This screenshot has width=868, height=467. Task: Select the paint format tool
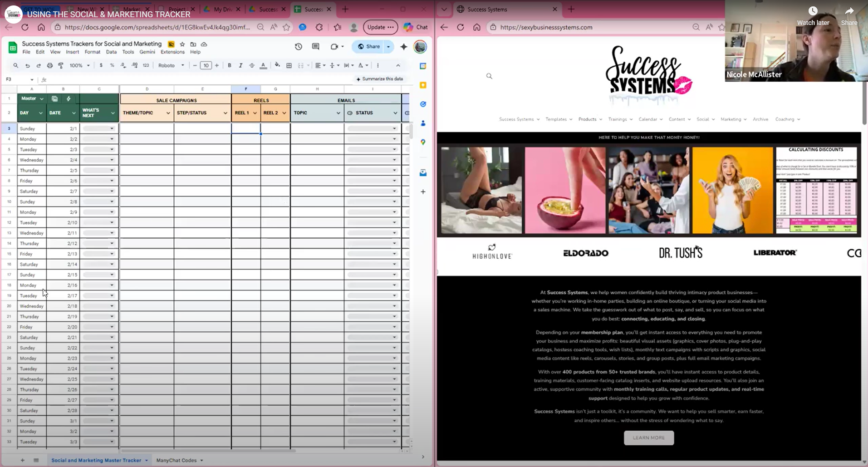(61, 65)
